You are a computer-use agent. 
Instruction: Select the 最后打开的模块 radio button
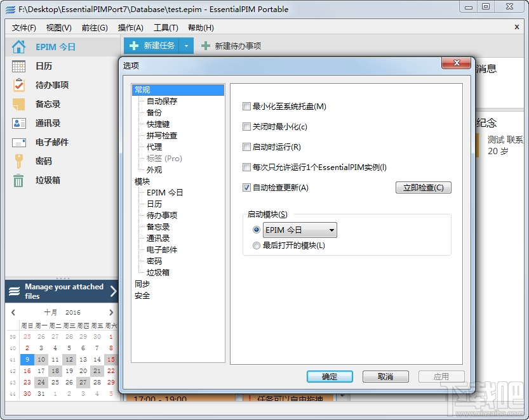(x=257, y=245)
